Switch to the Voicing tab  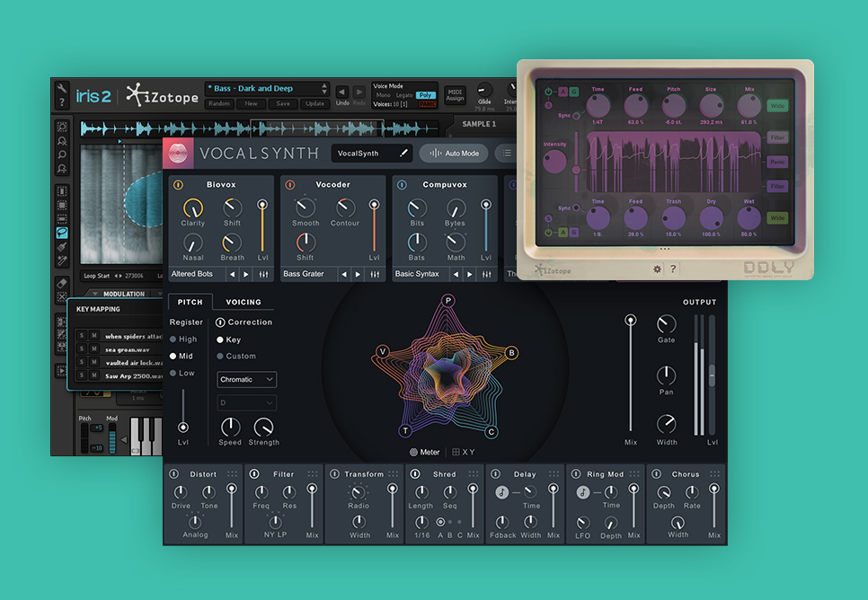coord(244,302)
